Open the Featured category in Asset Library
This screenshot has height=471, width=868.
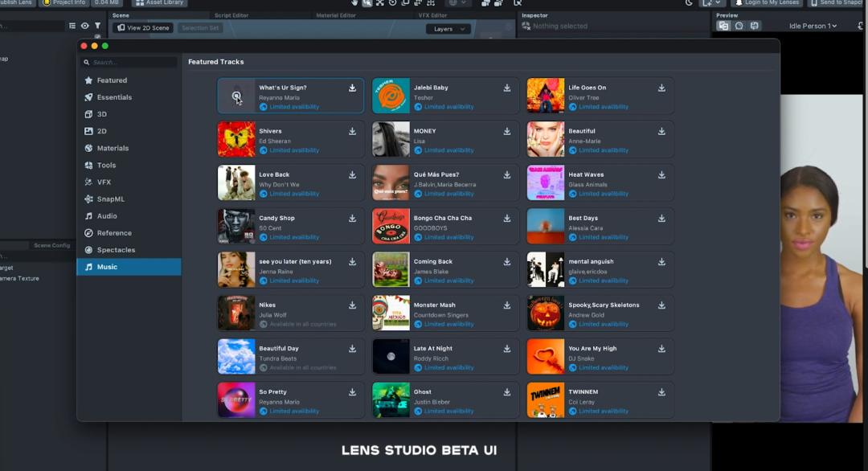click(129, 80)
